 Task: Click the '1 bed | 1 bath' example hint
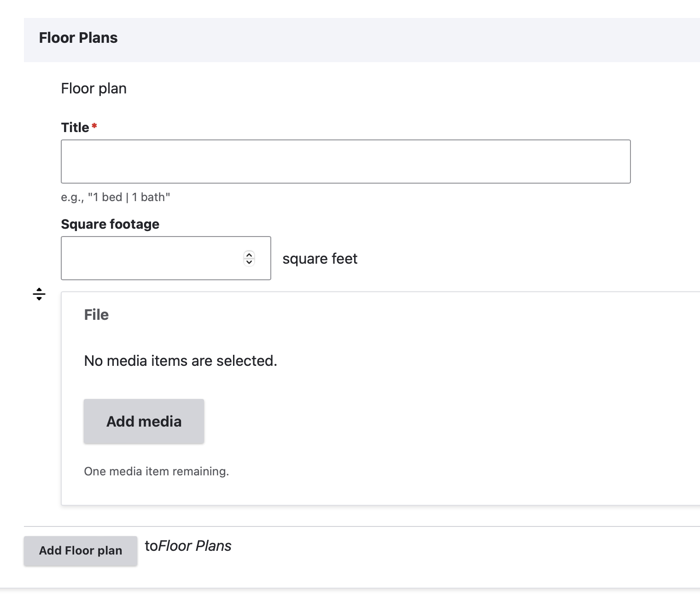pyautogui.click(x=115, y=197)
